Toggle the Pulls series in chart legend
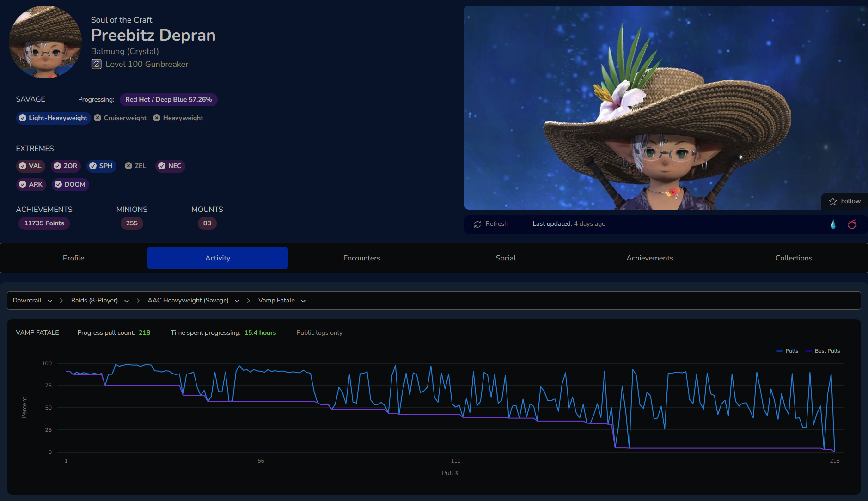This screenshot has width=868, height=501. coord(788,351)
